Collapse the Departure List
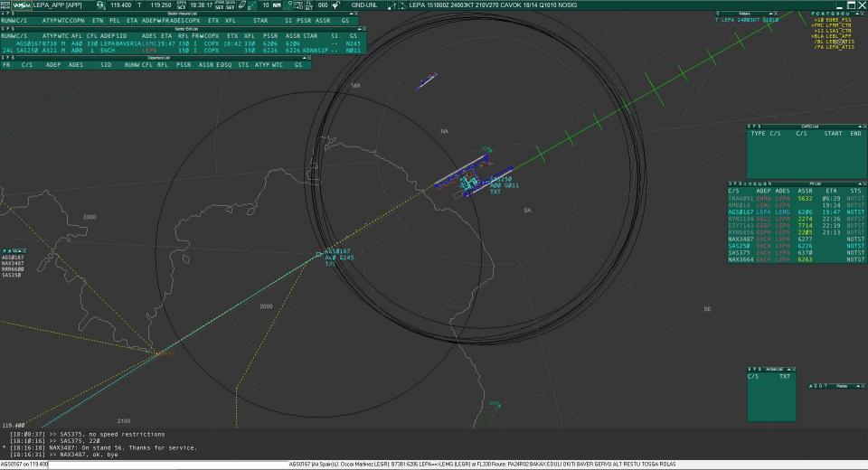 point(304,58)
